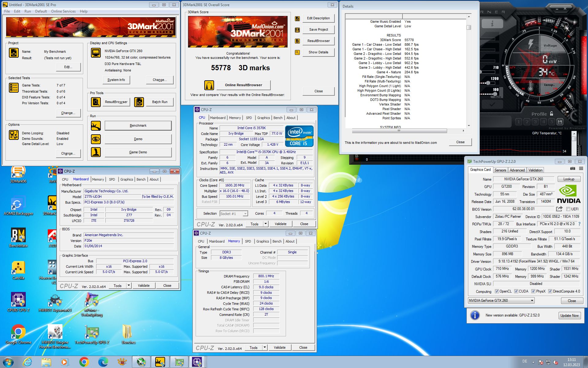This screenshot has height=368, width=588.
Task: Click Validate in CPU-Z Memory window
Action: coord(280,347)
